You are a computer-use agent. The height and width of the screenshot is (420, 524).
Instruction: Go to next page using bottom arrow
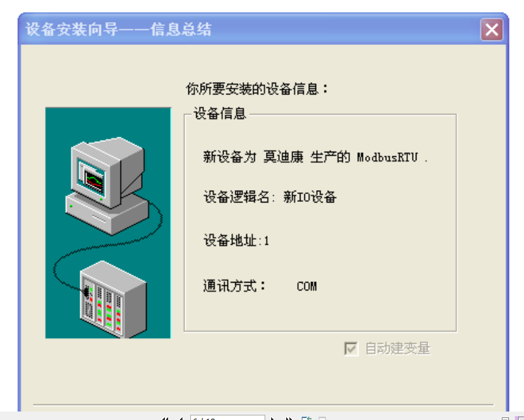(x=273, y=418)
